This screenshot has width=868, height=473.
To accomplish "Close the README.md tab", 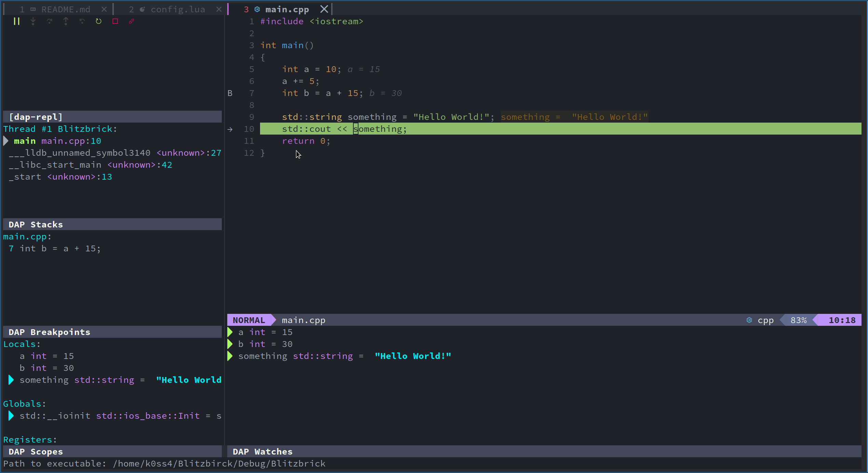I will pos(104,9).
